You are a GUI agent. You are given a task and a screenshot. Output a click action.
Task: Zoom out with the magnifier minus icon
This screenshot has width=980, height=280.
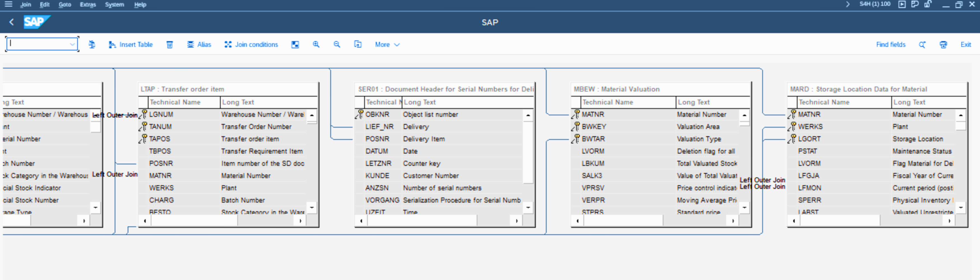click(337, 45)
